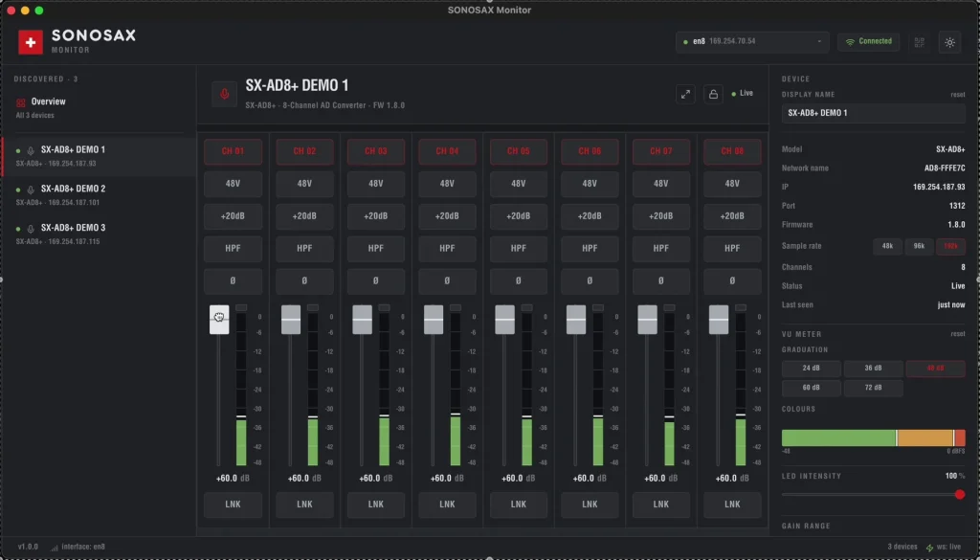
Task: Reset the VU meter settings
Action: [957, 334]
